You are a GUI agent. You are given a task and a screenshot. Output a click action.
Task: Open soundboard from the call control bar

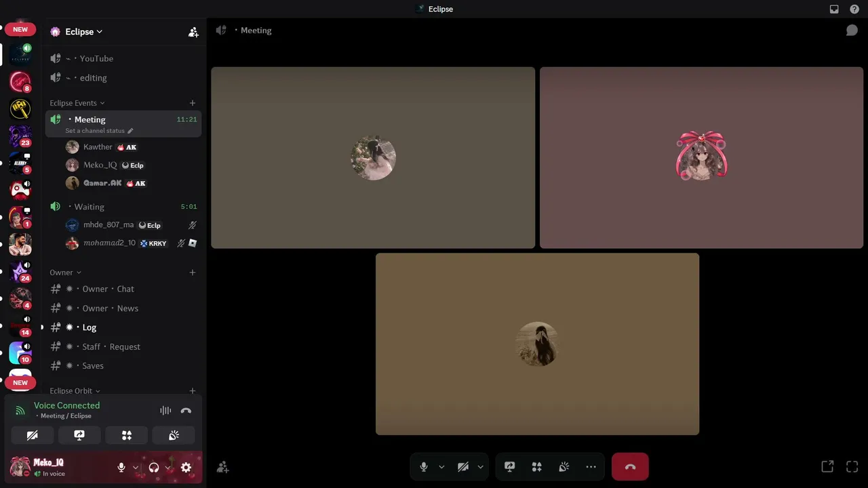point(564,467)
